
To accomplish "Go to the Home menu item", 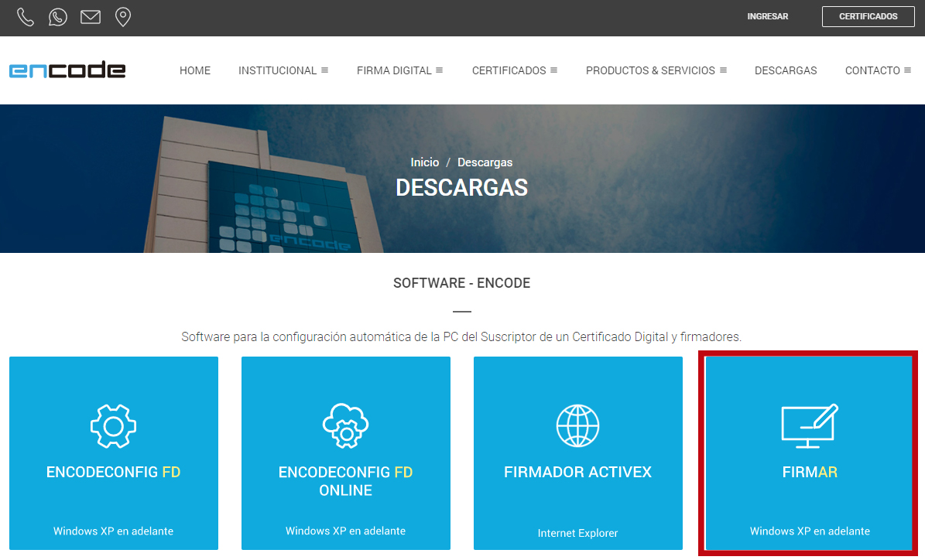I will 195,70.
